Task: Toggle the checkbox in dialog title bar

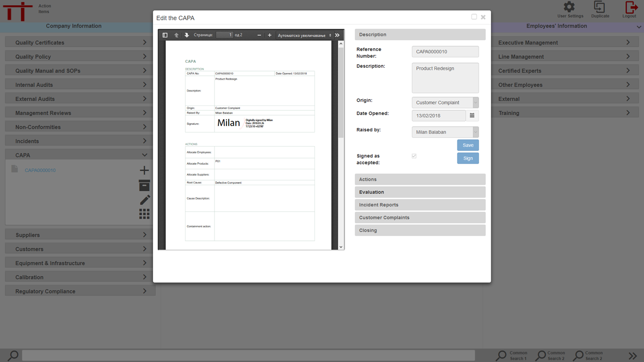Action: pos(474,17)
